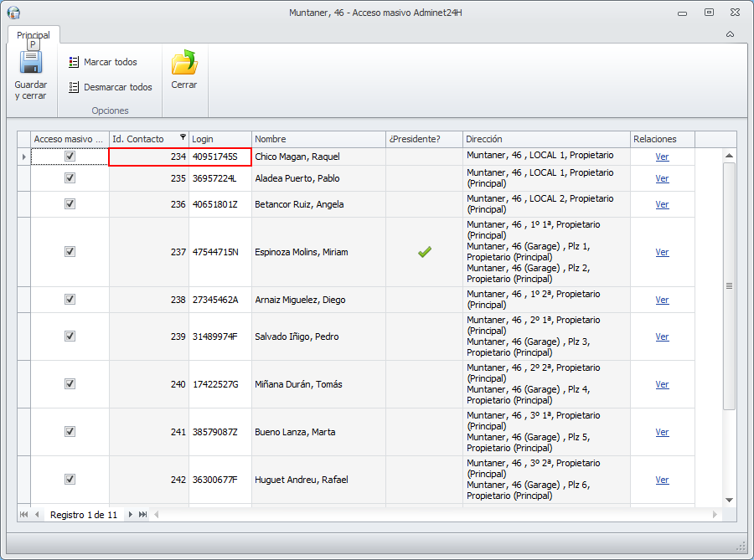Click the horizontal scrollbar right arrow
Viewport: 754px width, 560px height.
tap(715, 514)
